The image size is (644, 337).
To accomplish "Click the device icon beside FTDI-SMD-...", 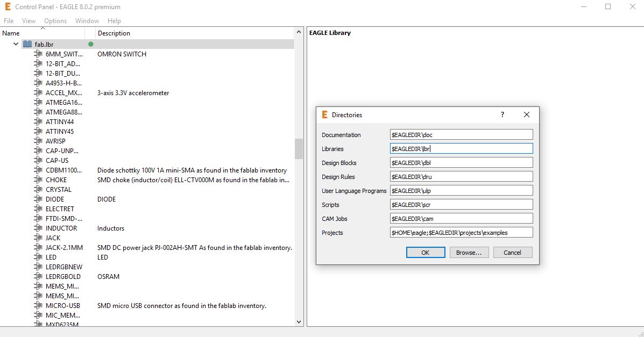I will [x=38, y=218].
